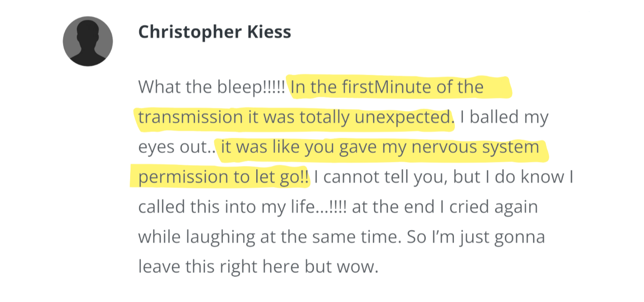Click highlighted "permission to let go!!"
The height and width of the screenshot is (302, 644).
[224, 178]
